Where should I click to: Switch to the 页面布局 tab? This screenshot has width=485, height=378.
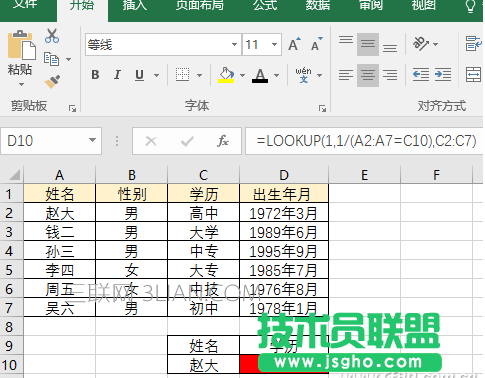[200, 5]
